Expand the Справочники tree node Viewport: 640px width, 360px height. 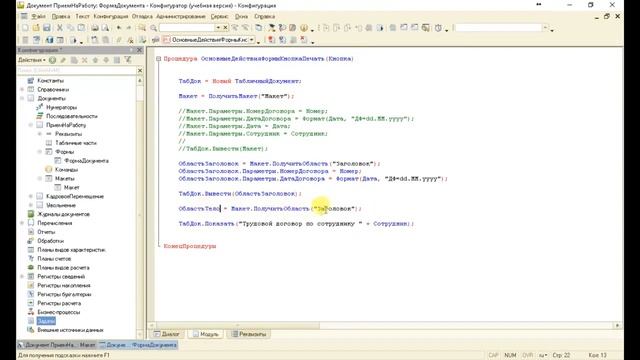tap(22, 89)
